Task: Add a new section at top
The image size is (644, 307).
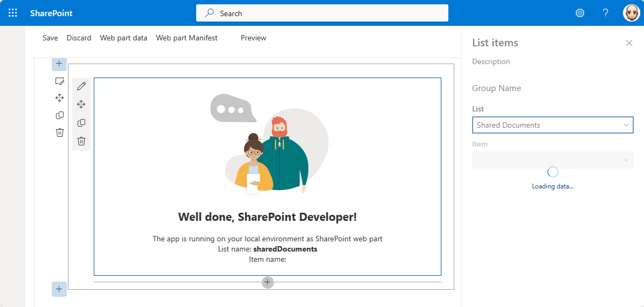Action: coord(59,64)
